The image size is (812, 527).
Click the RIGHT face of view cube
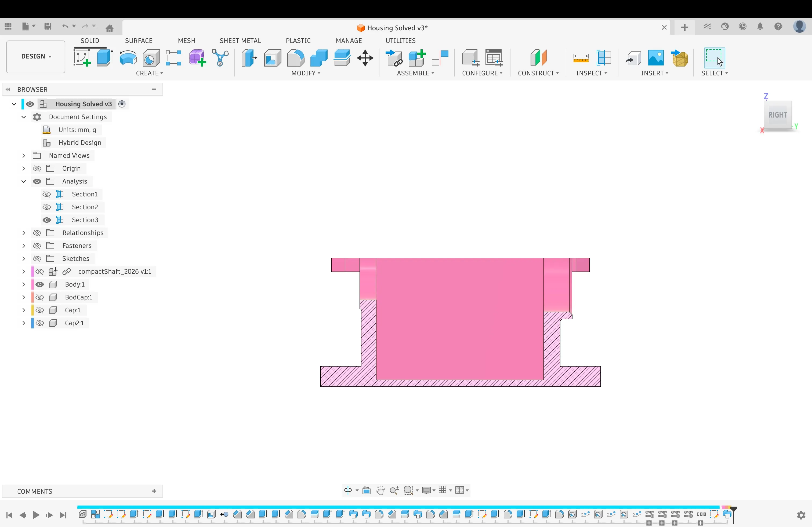778,115
